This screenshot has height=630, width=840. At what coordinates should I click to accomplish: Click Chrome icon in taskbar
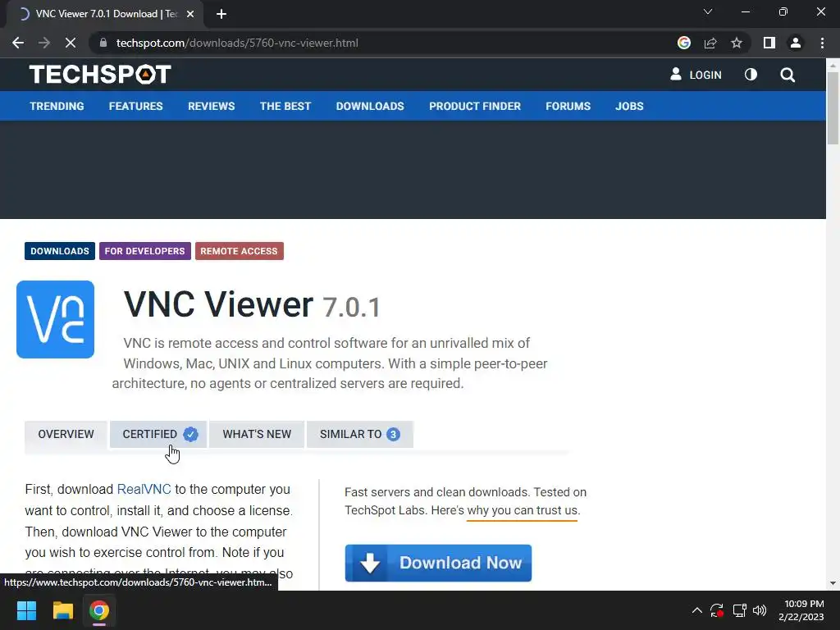coord(99,610)
